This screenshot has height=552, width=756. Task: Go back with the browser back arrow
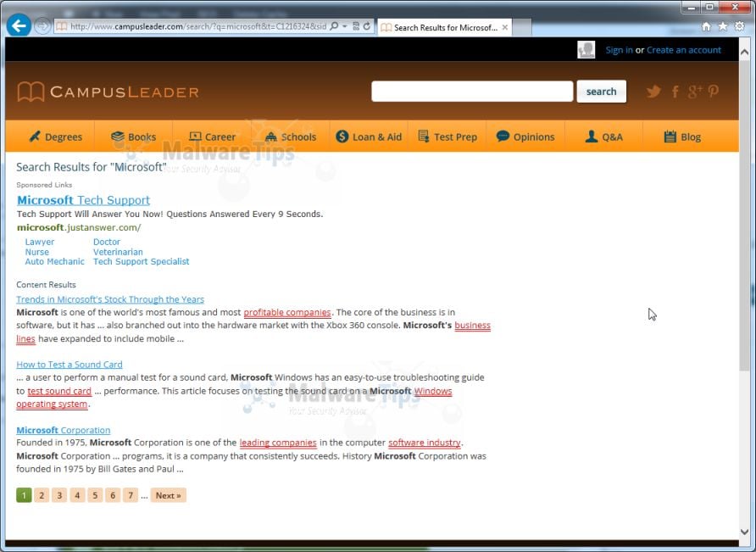19,25
